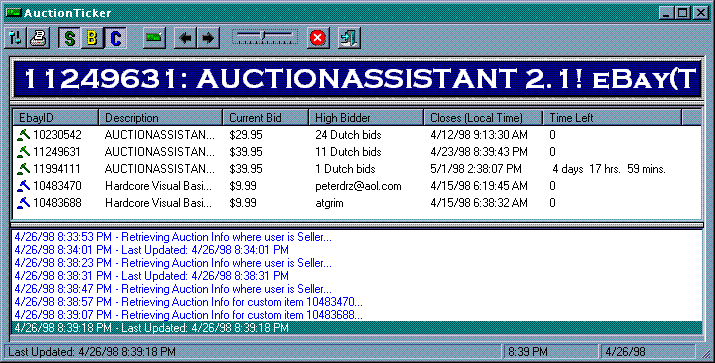
Task: Select auction row 11994111
Action: pyautogui.click(x=357, y=169)
